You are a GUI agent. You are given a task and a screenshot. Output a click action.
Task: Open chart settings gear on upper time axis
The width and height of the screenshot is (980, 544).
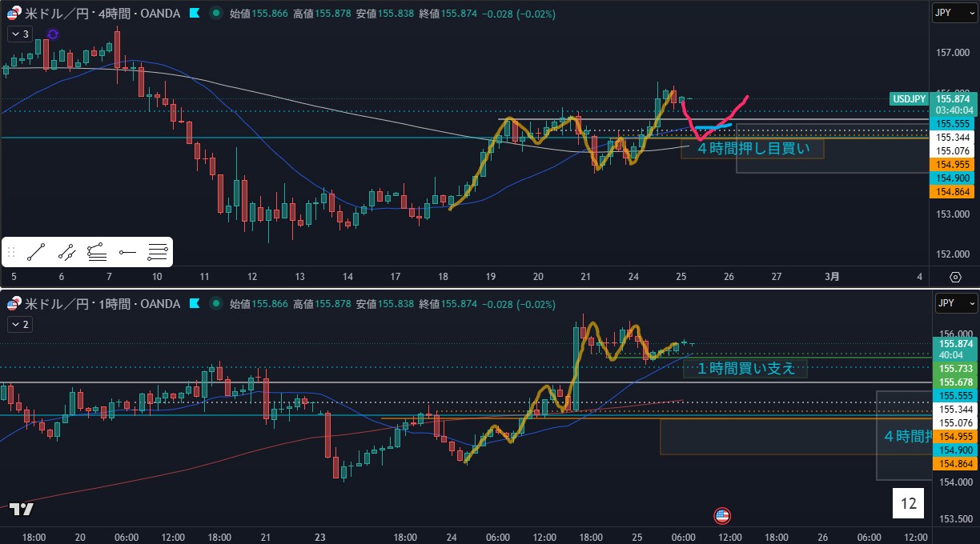tap(955, 277)
